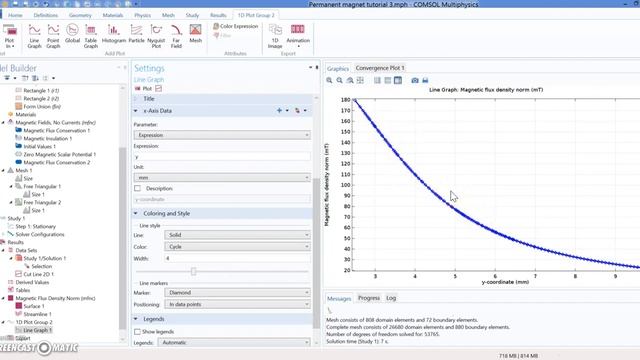Select the Streamline 1 node
The image size is (640, 360).
(x=37, y=314)
